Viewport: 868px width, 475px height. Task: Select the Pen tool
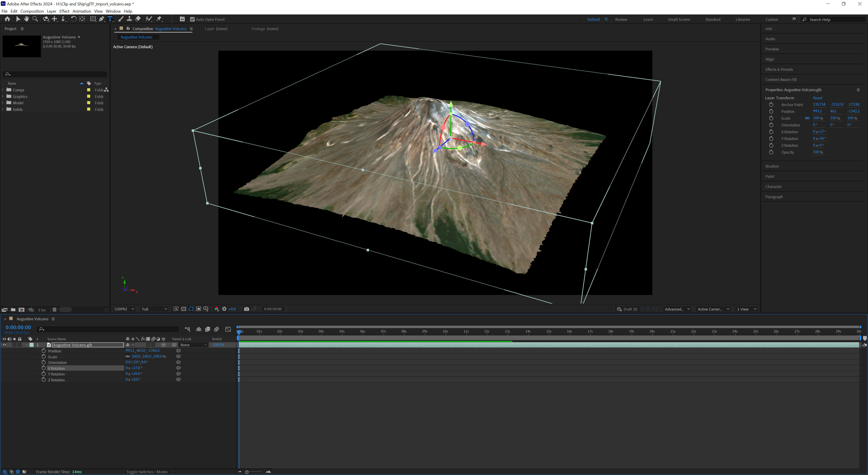(101, 19)
